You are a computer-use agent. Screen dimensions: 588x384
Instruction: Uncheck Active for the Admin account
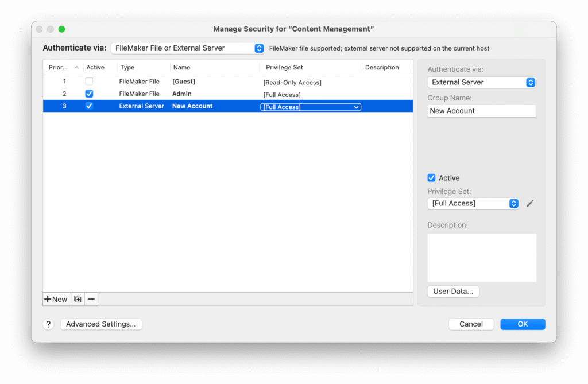pos(89,94)
